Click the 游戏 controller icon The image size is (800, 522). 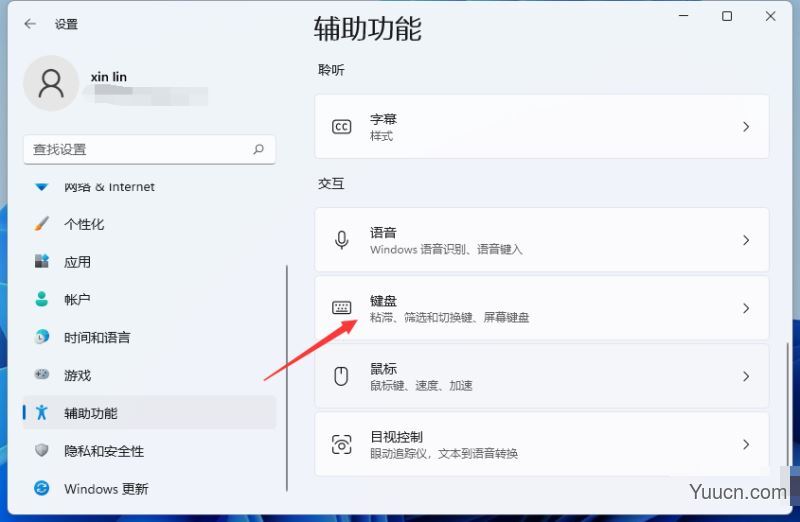[41, 375]
